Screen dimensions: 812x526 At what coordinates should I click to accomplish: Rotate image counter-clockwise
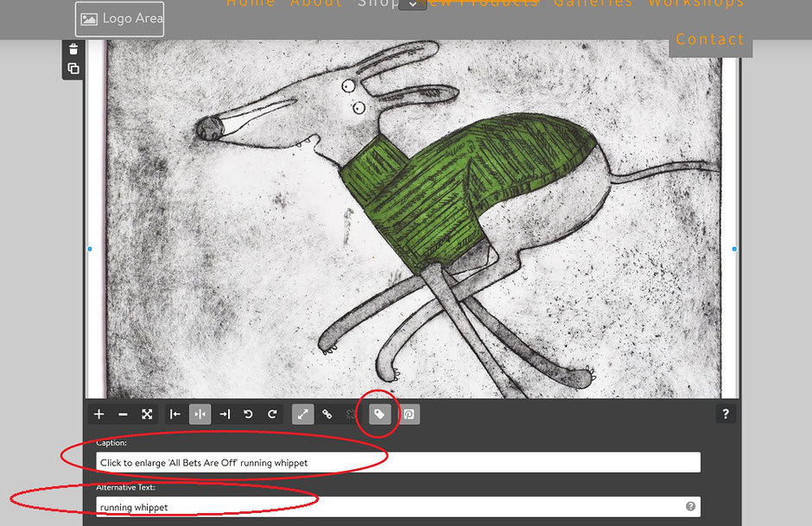tap(248, 415)
